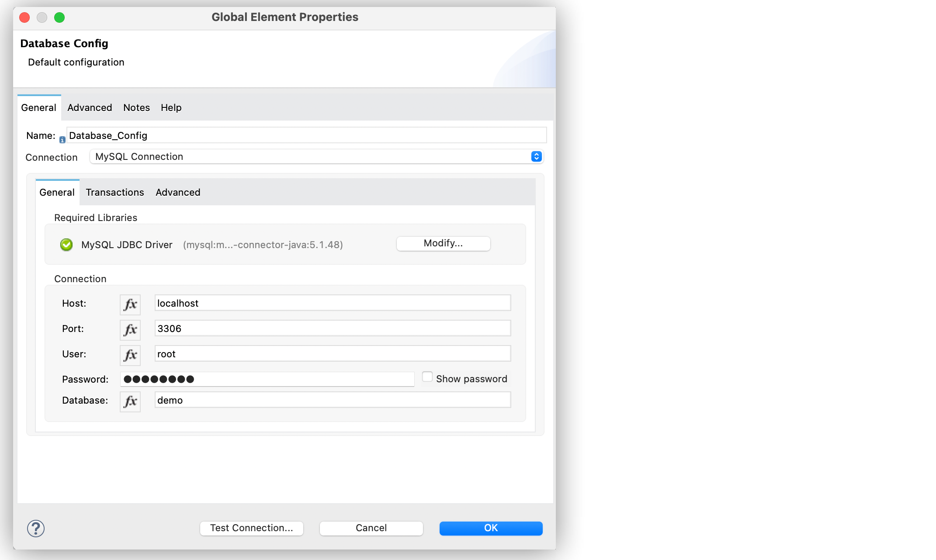Click Cancel to dismiss dialog
Screen dimensions: 936x560
coord(371,527)
